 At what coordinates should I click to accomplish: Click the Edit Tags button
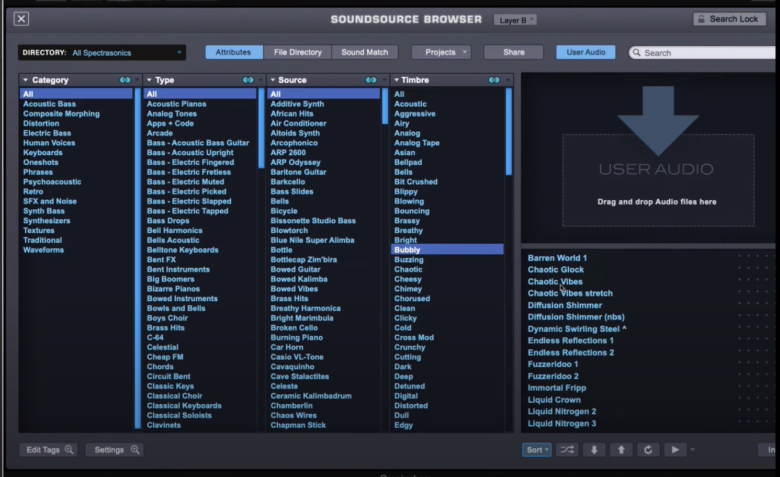coord(48,450)
